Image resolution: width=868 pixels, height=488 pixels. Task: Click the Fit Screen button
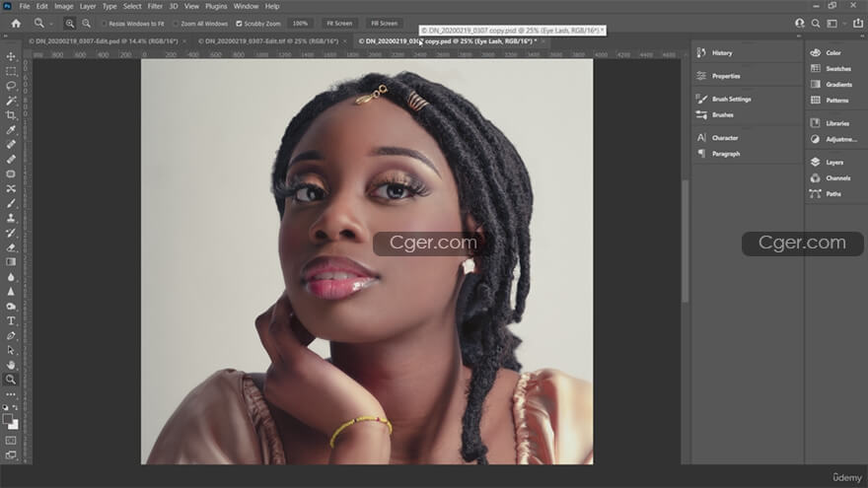(x=339, y=24)
